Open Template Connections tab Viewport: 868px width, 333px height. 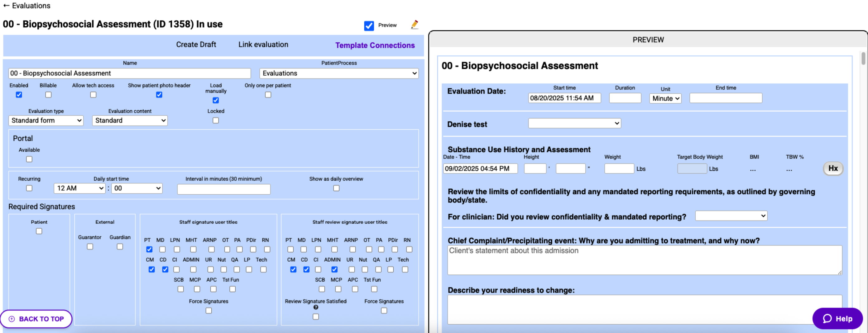(375, 45)
